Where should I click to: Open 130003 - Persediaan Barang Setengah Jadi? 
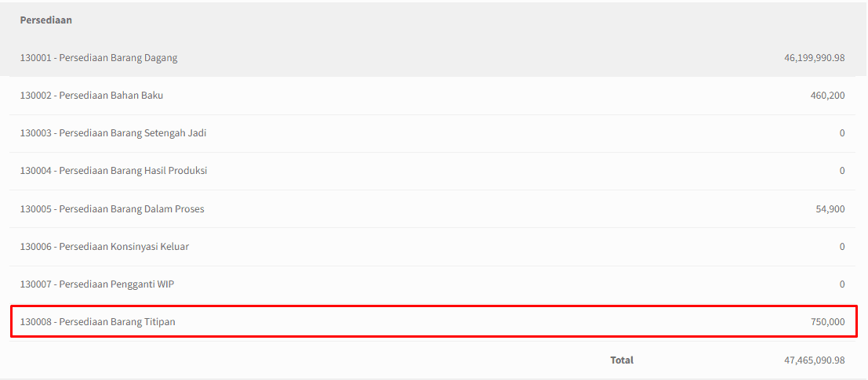coord(113,132)
